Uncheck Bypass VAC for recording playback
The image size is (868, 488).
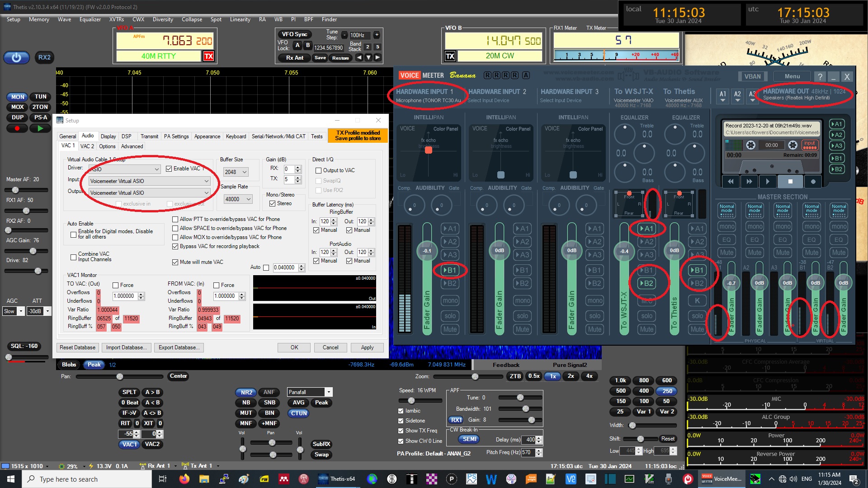[175, 246]
